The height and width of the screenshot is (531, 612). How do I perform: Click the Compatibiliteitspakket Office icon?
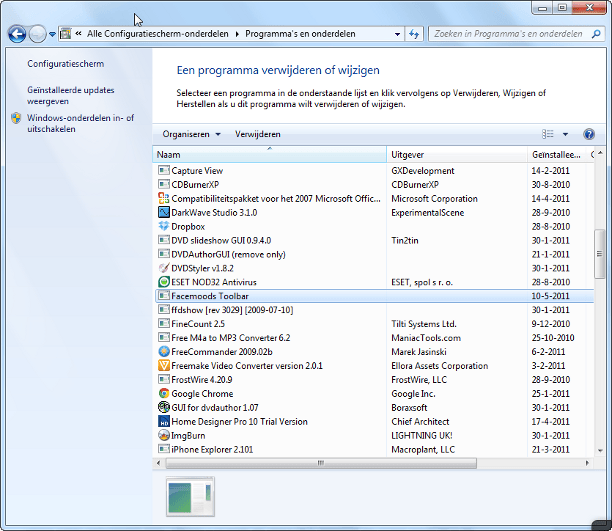click(164, 198)
